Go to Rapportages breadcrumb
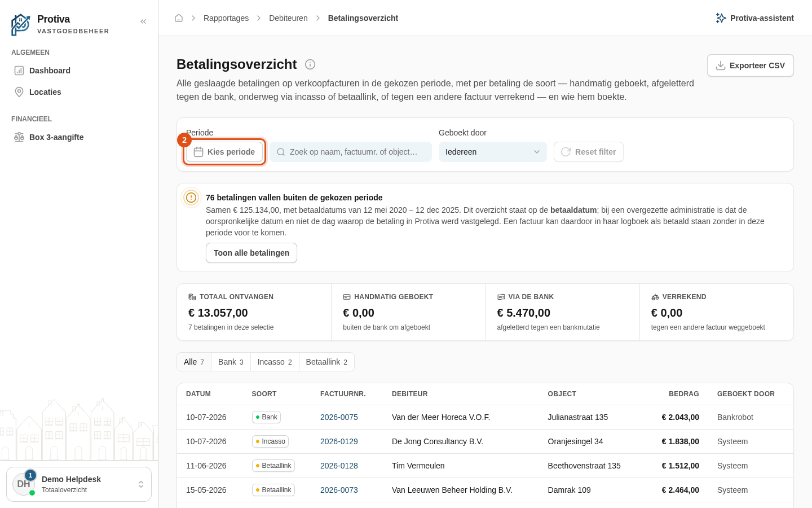 coord(226,18)
